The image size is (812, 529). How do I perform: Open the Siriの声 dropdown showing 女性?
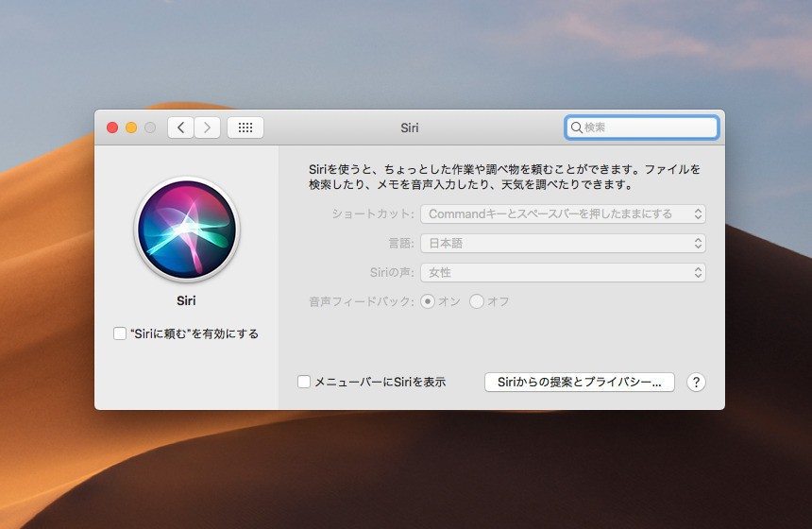[563, 273]
